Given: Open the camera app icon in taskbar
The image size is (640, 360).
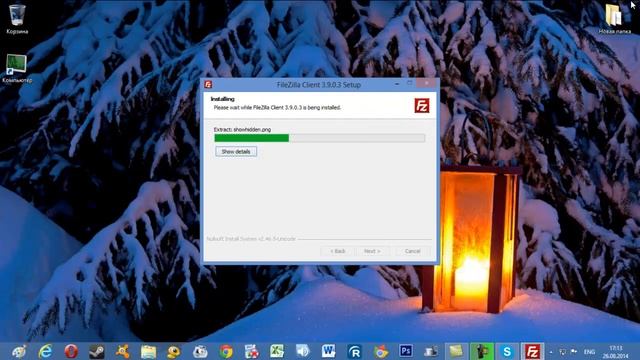Looking at the screenshot, I should click(200, 351).
